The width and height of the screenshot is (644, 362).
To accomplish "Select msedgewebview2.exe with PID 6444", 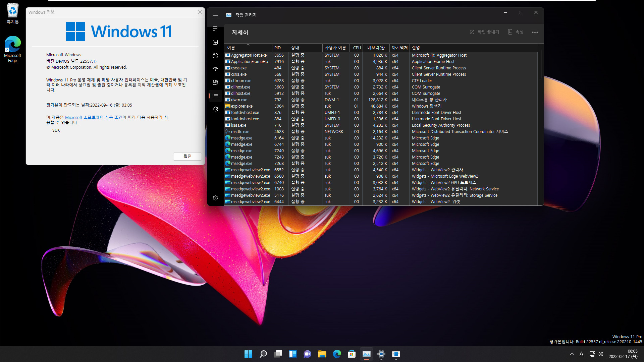I will [381, 202].
